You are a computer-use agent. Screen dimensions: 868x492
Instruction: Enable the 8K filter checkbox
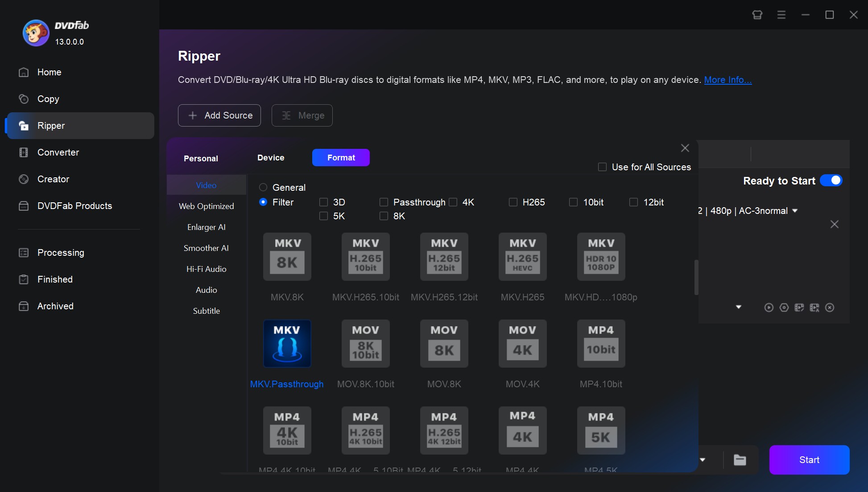click(384, 216)
